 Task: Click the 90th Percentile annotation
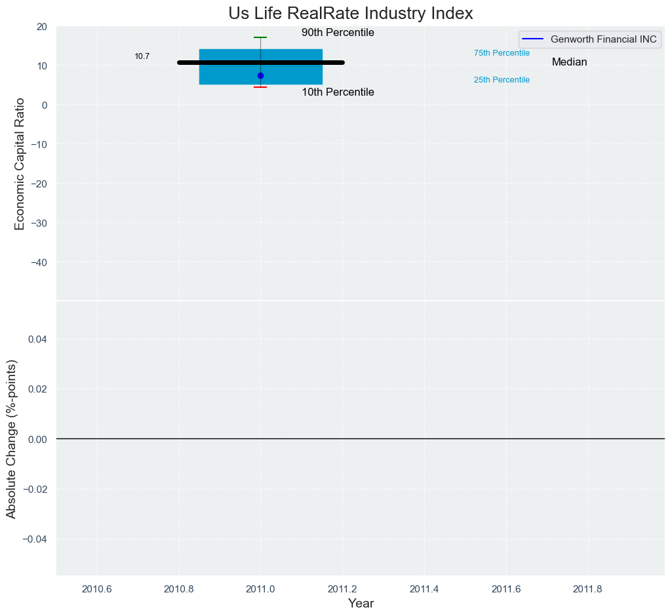pos(338,33)
